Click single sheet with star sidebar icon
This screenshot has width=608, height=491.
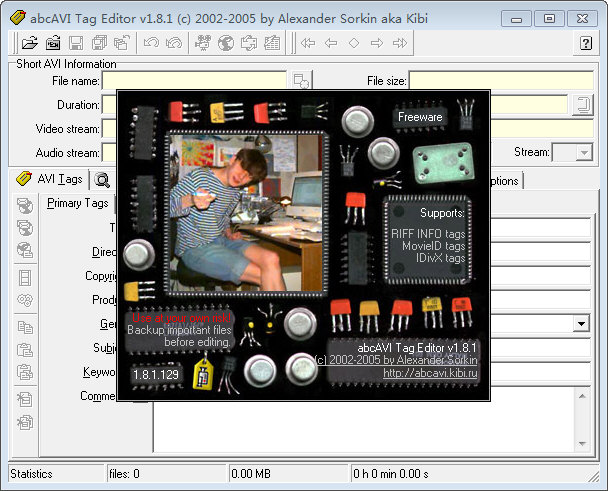(25, 399)
